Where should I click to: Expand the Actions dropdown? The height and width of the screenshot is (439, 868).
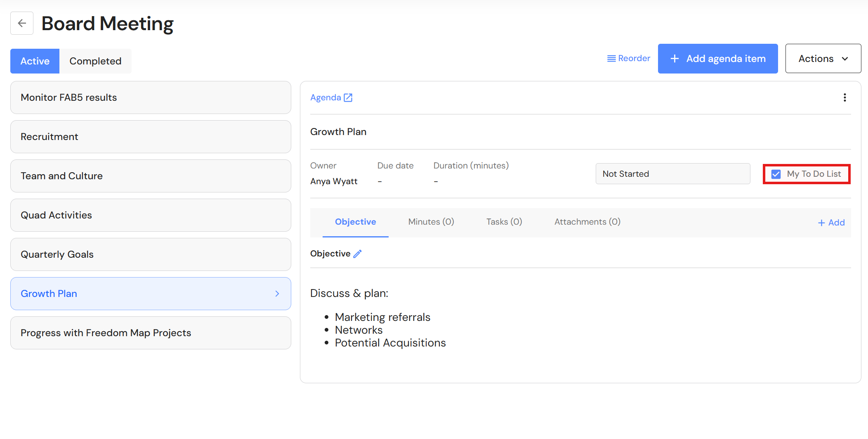(823, 59)
